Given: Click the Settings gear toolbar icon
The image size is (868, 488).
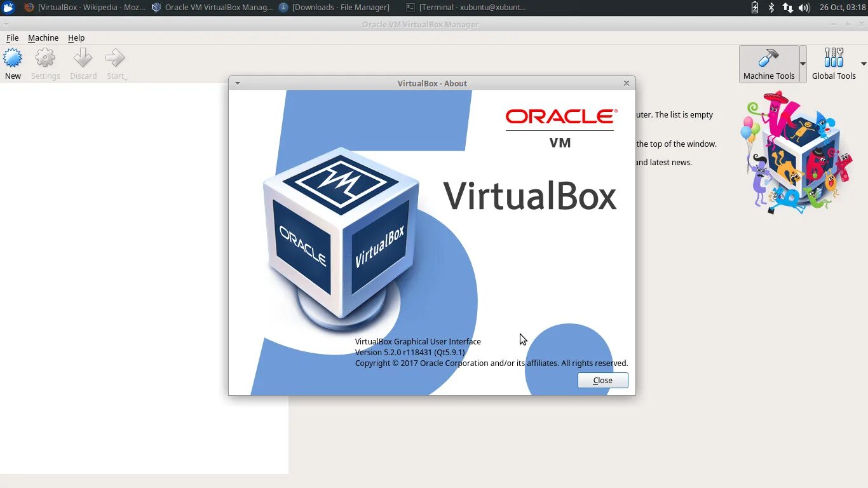Looking at the screenshot, I should tap(45, 64).
